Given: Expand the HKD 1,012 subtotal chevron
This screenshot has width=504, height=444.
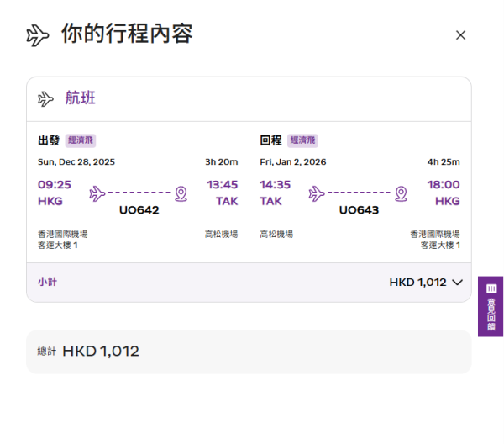Looking at the screenshot, I should coord(457,283).
